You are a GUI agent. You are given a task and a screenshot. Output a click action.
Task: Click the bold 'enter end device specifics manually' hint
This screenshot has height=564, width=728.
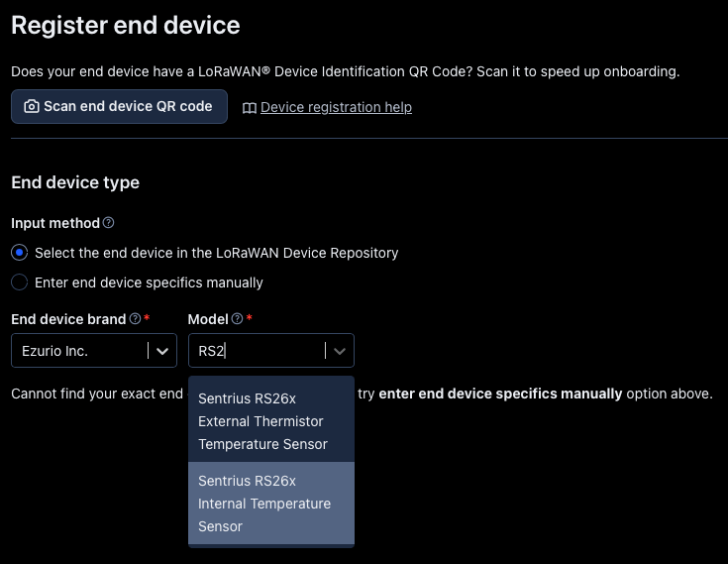pyautogui.click(x=500, y=394)
